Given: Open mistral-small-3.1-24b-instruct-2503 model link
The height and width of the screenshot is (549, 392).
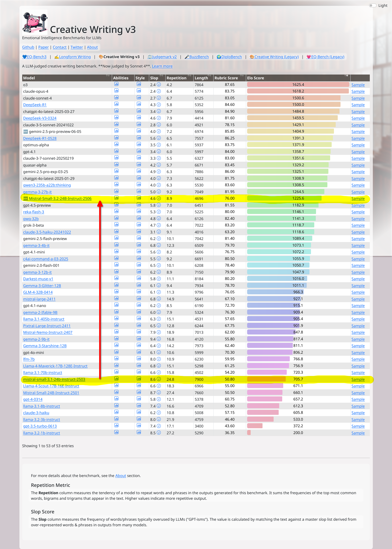Looking at the screenshot, I should (x=54, y=379).
